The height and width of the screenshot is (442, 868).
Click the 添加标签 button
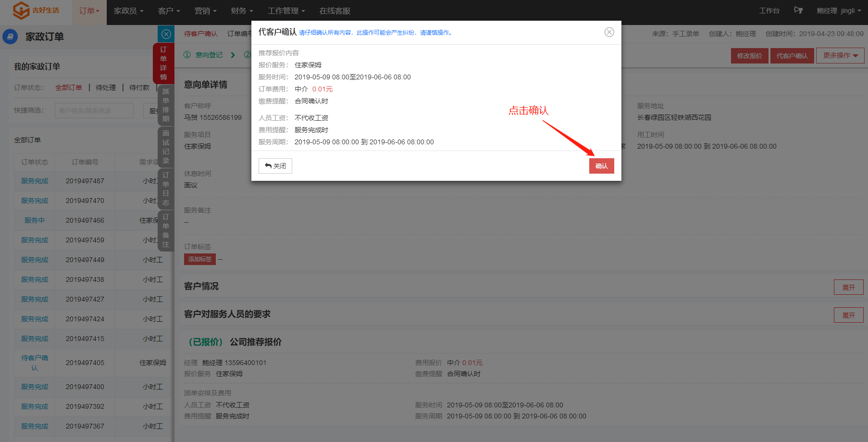[x=199, y=259]
